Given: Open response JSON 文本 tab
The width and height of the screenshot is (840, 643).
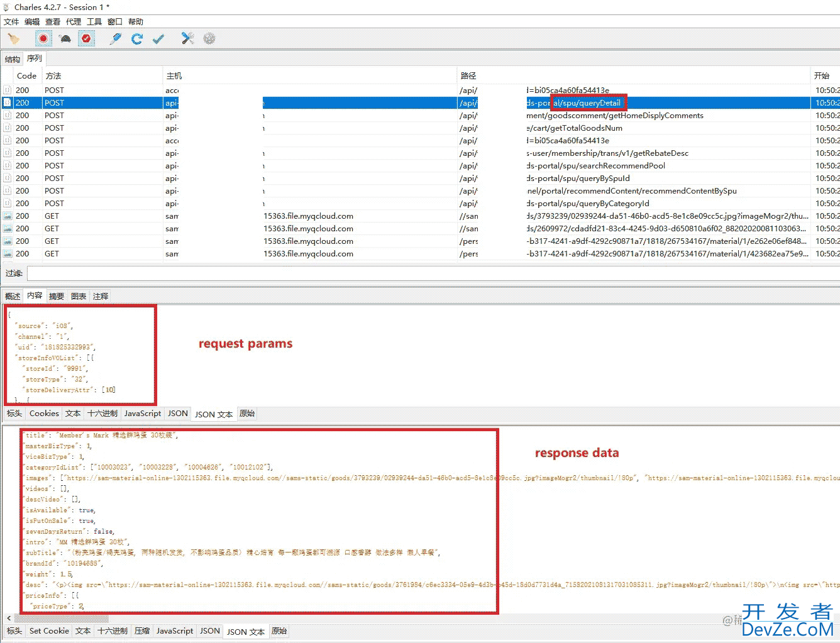Looking at the screenshot, I should point(246,632).
